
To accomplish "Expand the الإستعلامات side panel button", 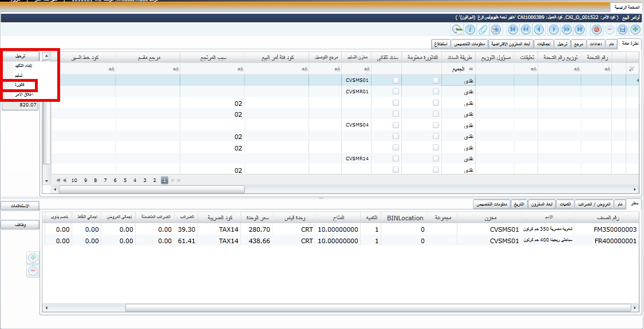I will coord(21,205).
